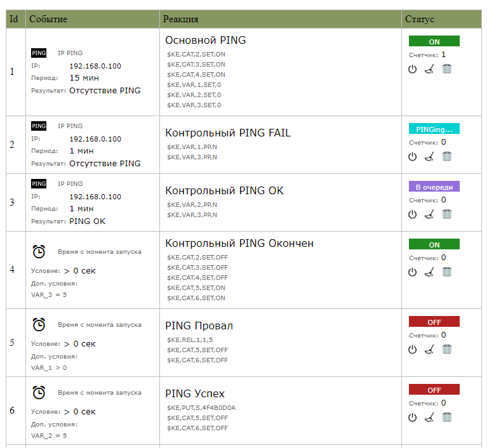Click alarm clock icon in row 6
The width and height of the screenshot is (487, 448).
[39, 392]
